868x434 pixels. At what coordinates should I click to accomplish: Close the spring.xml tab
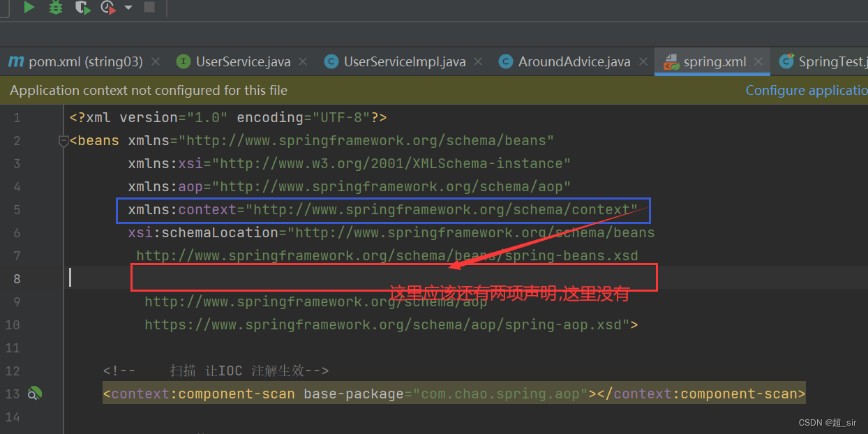(758, 61)
